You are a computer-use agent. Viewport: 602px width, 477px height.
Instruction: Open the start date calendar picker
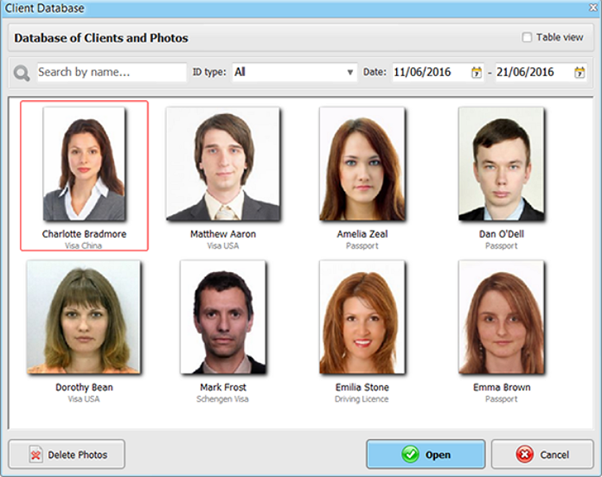[476, 73]
